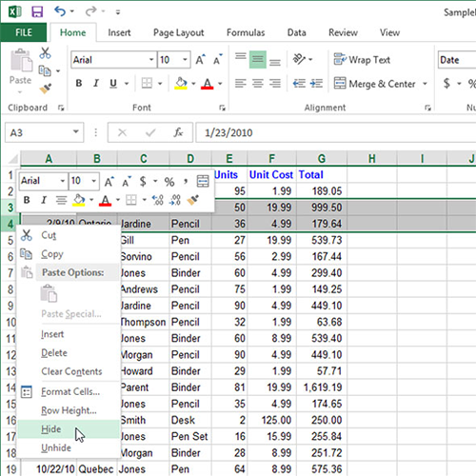This screenshot has height=476, width=476.
Task: Middle align cell contents
Action: 258,59
